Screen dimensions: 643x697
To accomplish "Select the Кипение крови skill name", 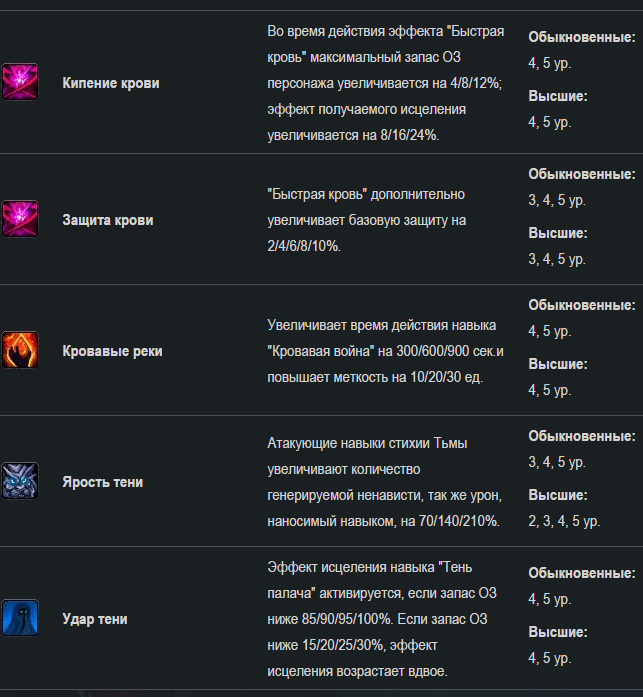I will click(x=111, y=83).
